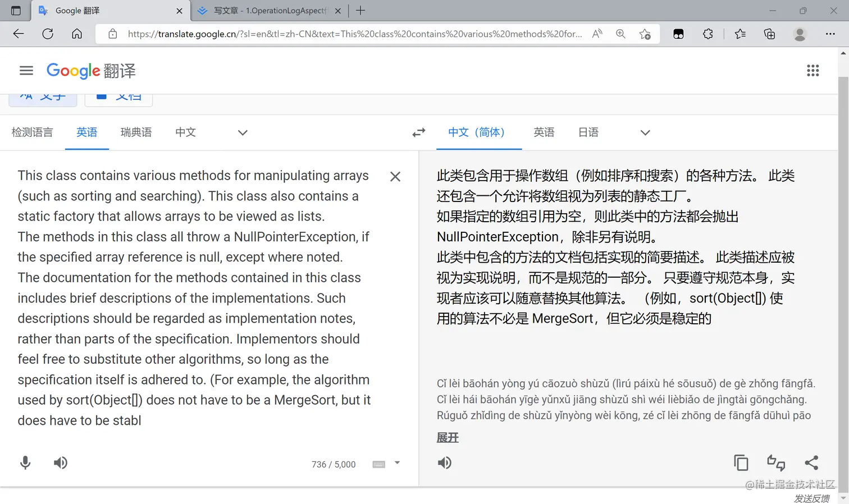Switch to the Google 翻译 browser tab
This screenshot has width=849, height=504.
coord(111,10)
